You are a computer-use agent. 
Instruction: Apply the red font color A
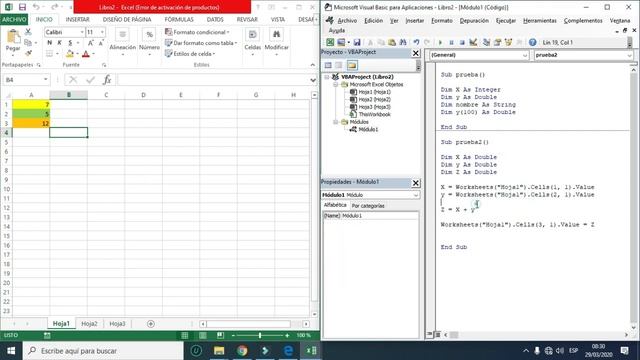(86, 53)
